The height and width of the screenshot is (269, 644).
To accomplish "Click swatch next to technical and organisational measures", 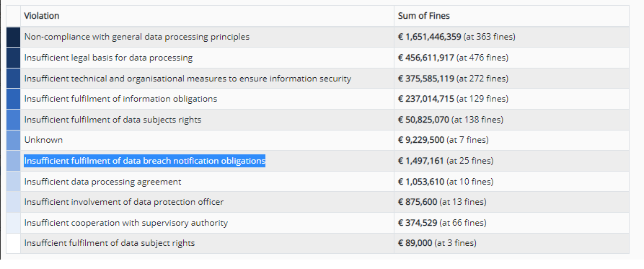I will (x=13, y=78).
